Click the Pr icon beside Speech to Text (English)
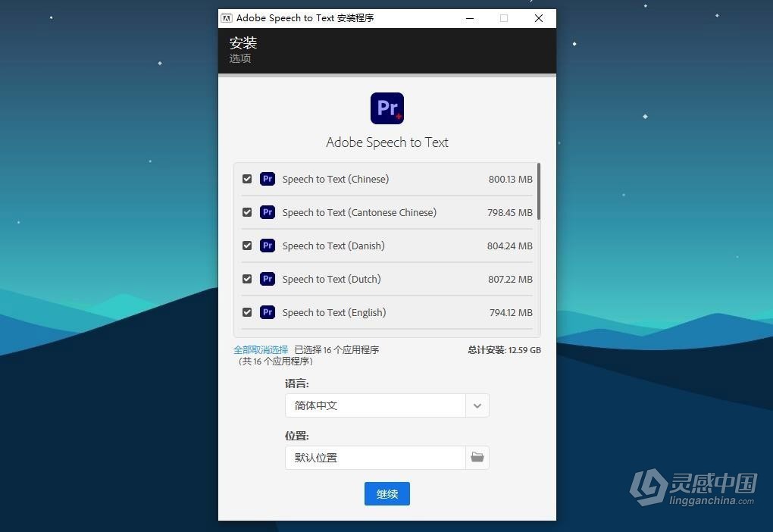Image resolution: width=773 pixels, height=532 pixels. point(267,312)
